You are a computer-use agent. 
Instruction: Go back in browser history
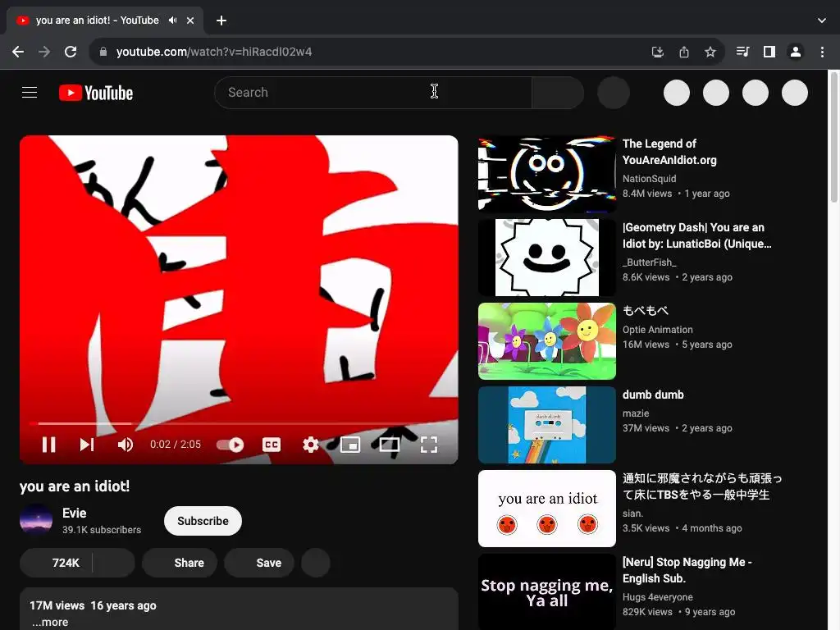(18, 52)
